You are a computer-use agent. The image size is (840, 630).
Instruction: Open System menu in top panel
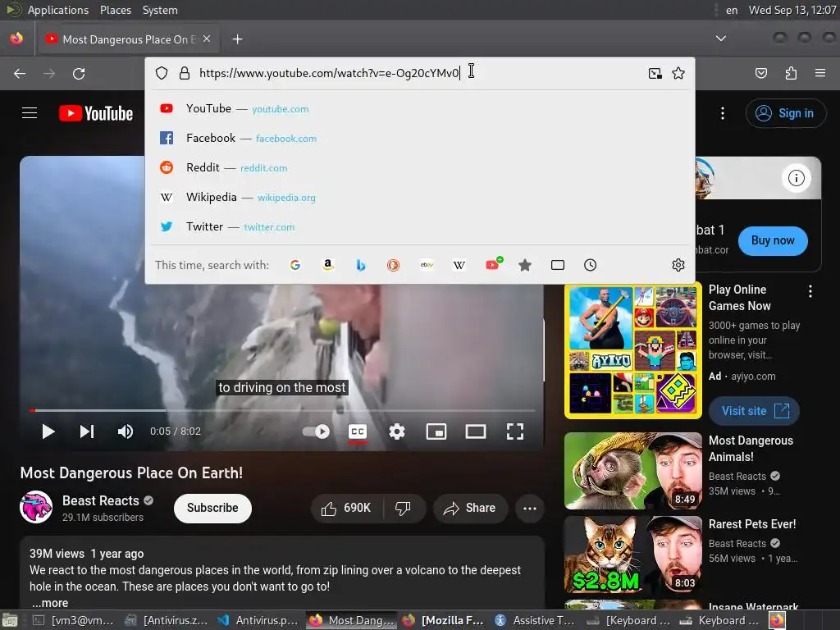(160, 10)
